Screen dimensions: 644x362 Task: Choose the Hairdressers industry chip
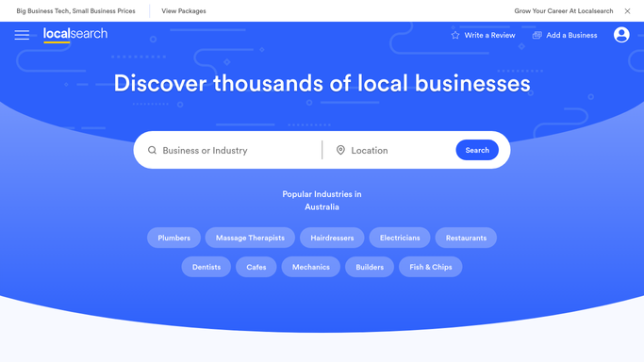click(332, 238)
